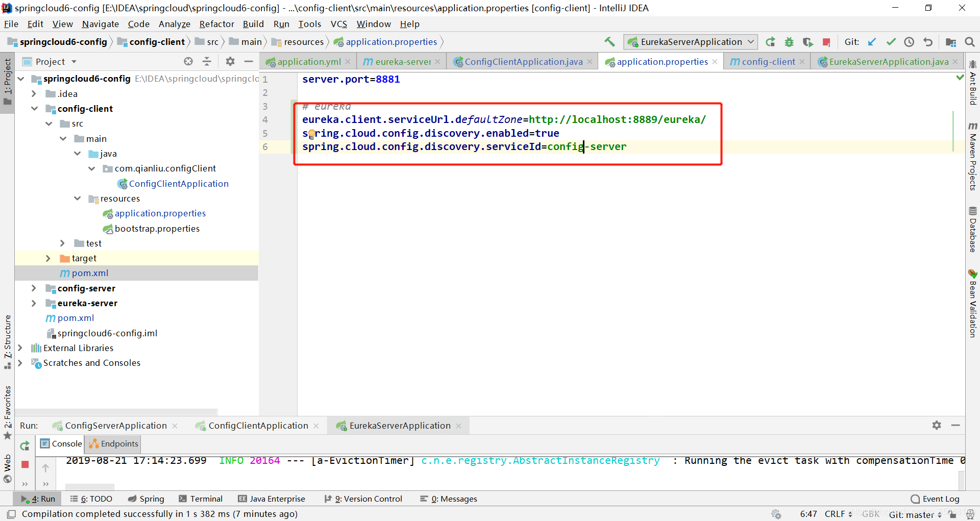The height and width of the screenshot is (521, 980).
Task: Stop process with red square in Run panel
Action: pyautogui.click(x=25, y=464)
